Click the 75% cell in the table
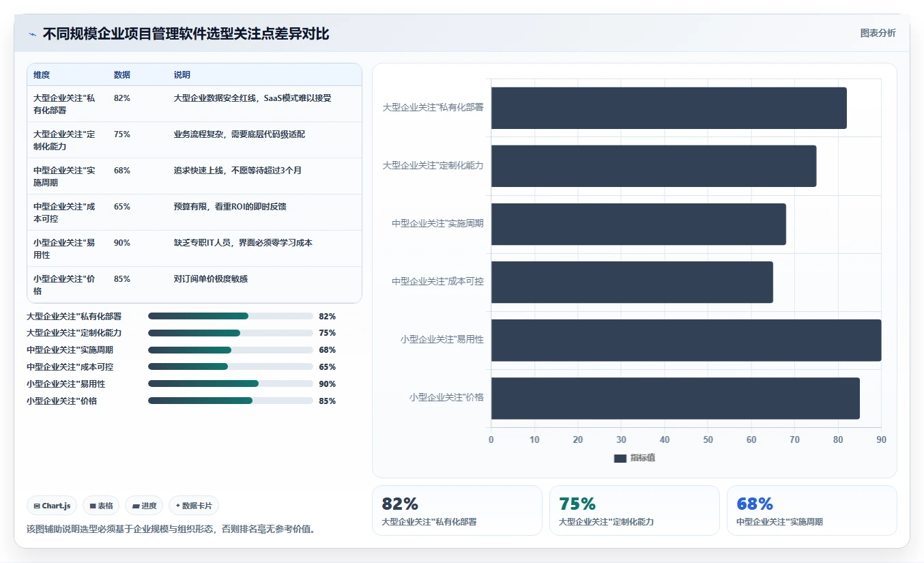 122,134
